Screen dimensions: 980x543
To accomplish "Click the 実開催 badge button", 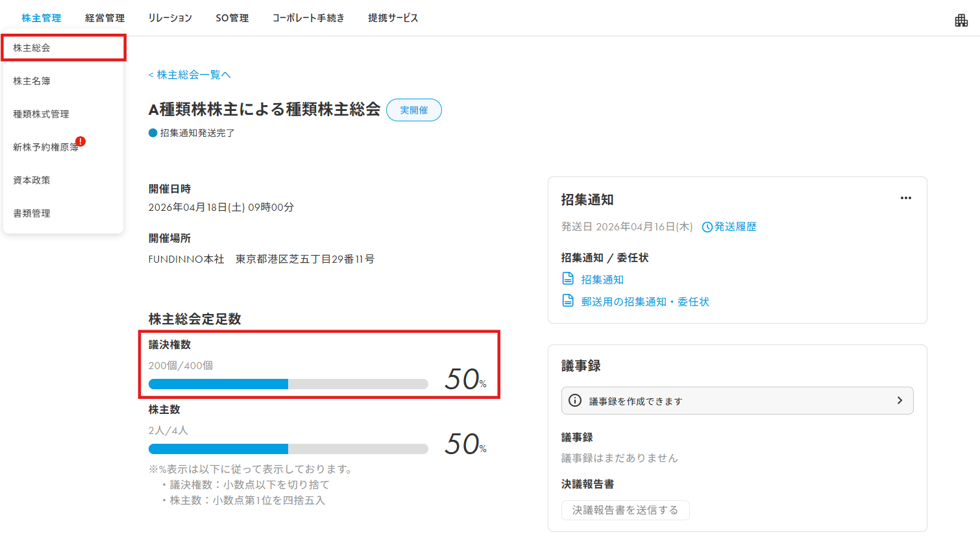I will pos(414,110).
